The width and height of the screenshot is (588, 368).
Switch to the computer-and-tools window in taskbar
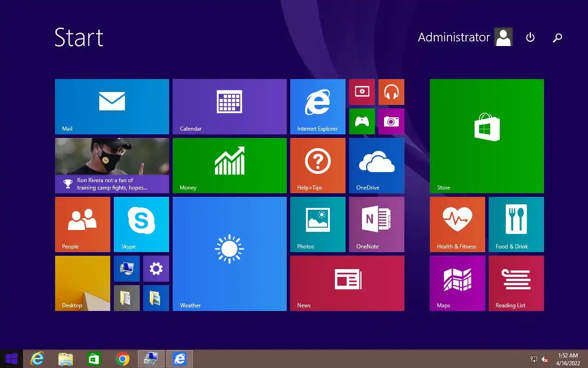click(x=151, y=359)
